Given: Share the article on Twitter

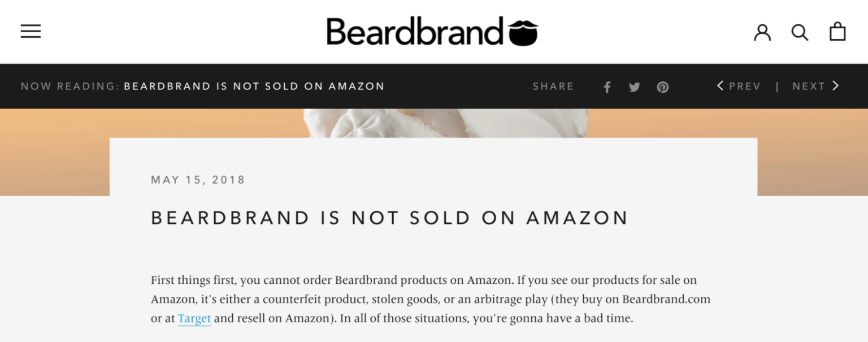Looking at the screenshot, I should (x=635, y=87).
